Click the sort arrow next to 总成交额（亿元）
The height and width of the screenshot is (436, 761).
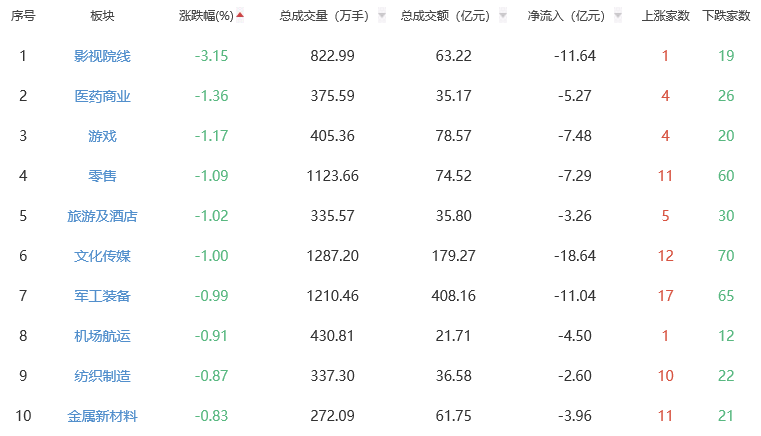pyautogui.click(x=503, y=17)
